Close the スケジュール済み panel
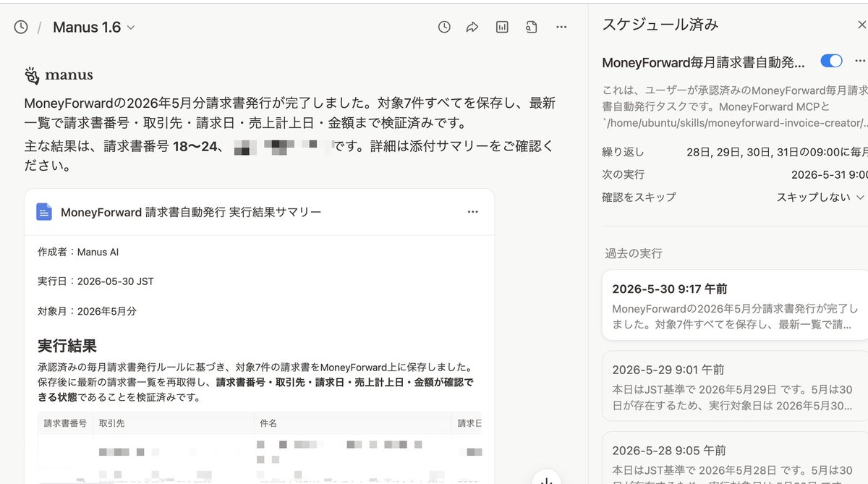 [861, 25]
